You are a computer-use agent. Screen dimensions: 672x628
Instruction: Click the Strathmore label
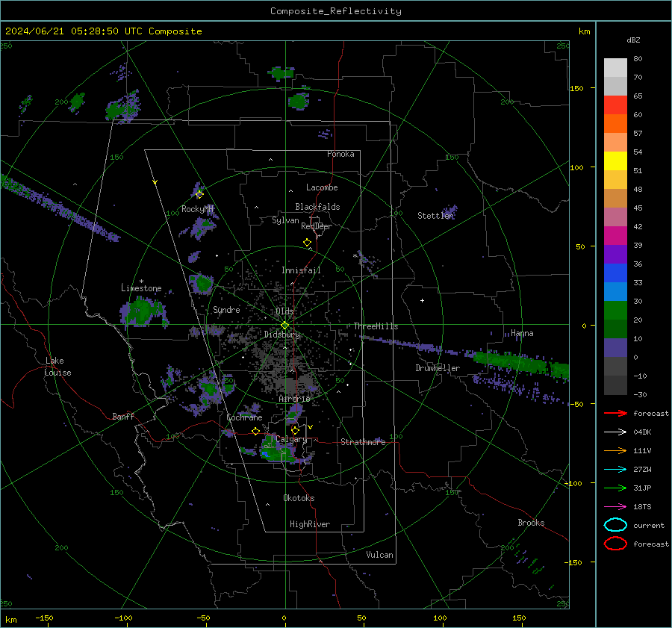pos(363,442)
